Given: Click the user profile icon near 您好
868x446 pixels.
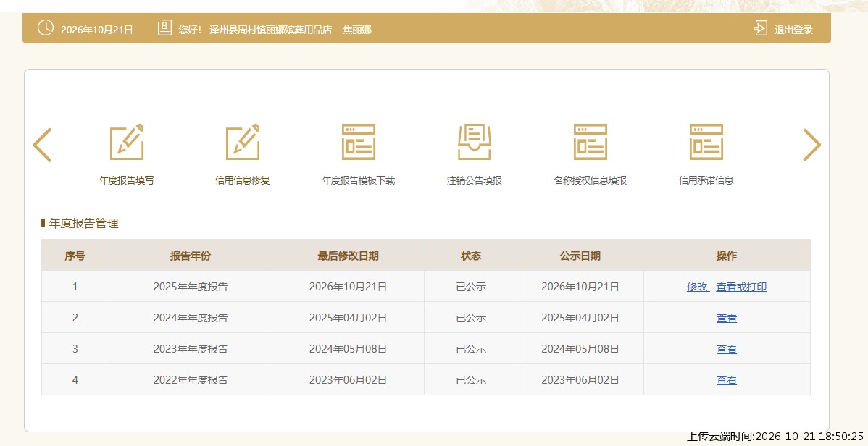Looking at the screenshot, I should pyautogui.click(x=164, y=28).
